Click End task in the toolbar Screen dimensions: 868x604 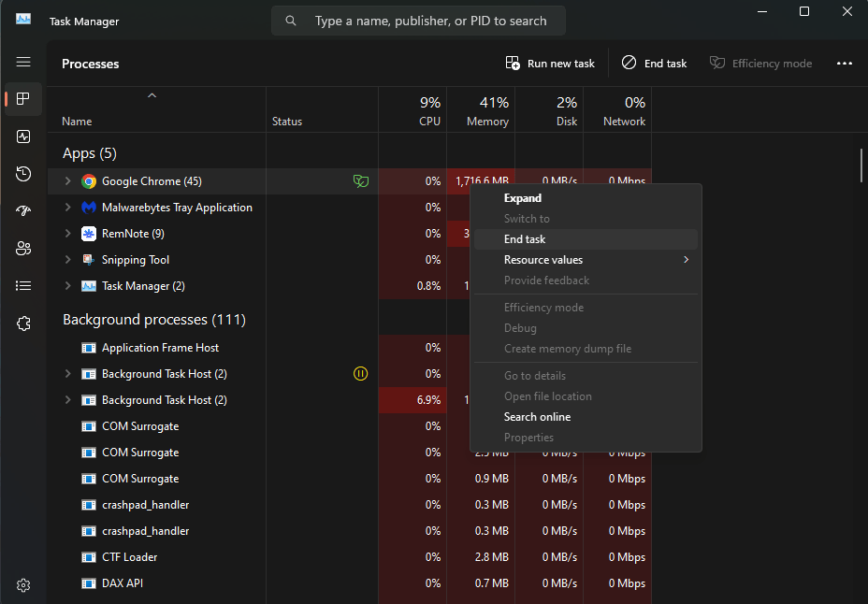click(x=655, y=64)
